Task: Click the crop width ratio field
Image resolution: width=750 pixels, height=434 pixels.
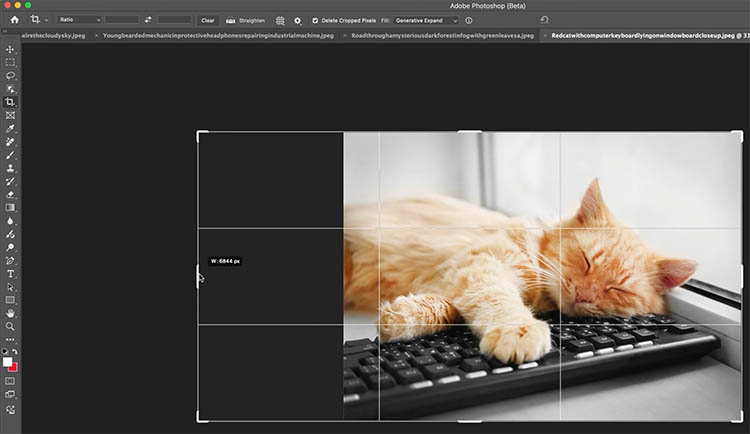Action: point(122,20)
